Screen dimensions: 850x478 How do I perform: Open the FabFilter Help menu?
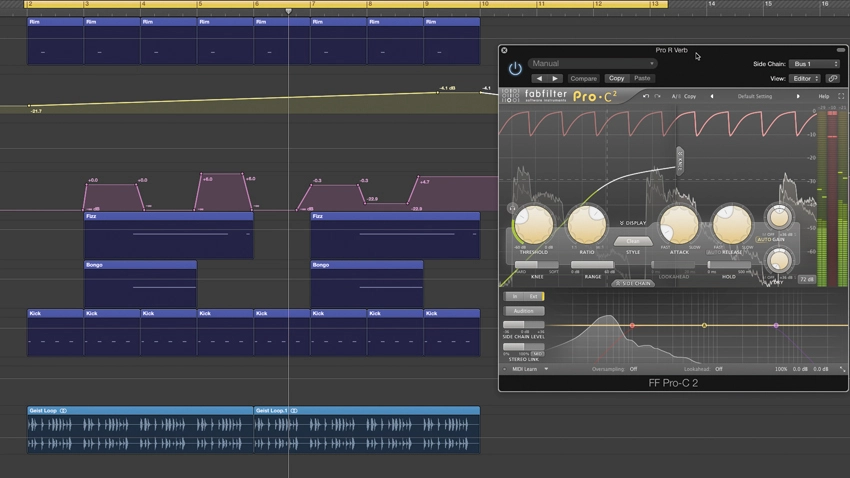(823, 96)
